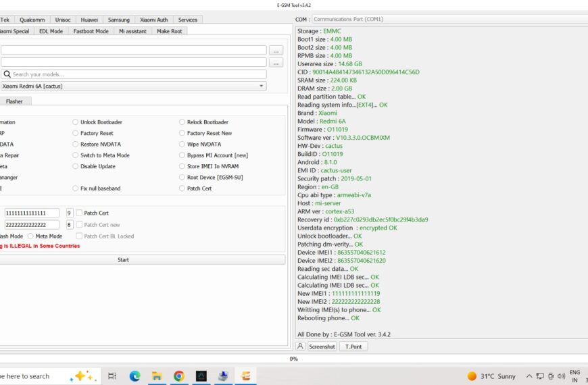Choose Store IMEI In NVRAM
The image size is (588, 385).
tap(209, 166)
